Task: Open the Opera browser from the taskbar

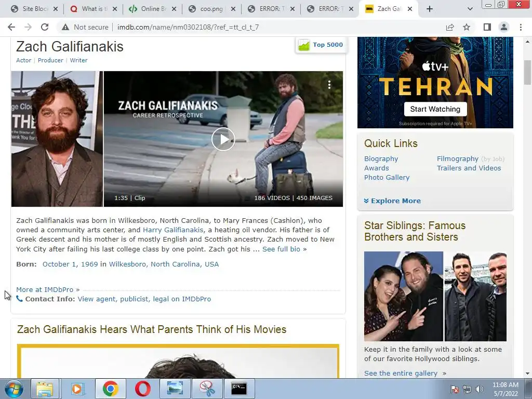Action: [143, 389]
